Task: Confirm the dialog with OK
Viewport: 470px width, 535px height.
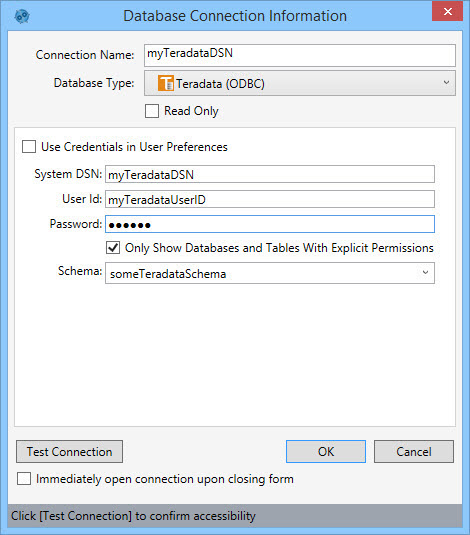Action: (x=326, y=451)
